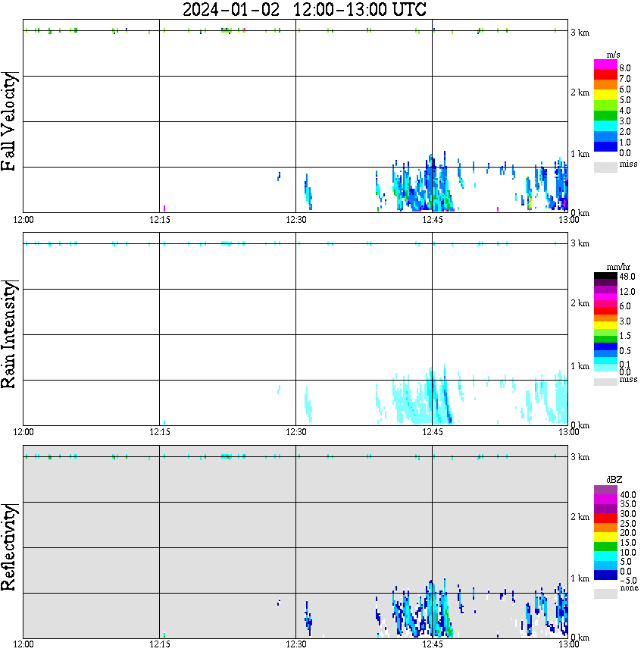Viewport: 644px width, 658px height.
Task: Select the grey none swatch in dBZ legend
Action: (605, 594)
